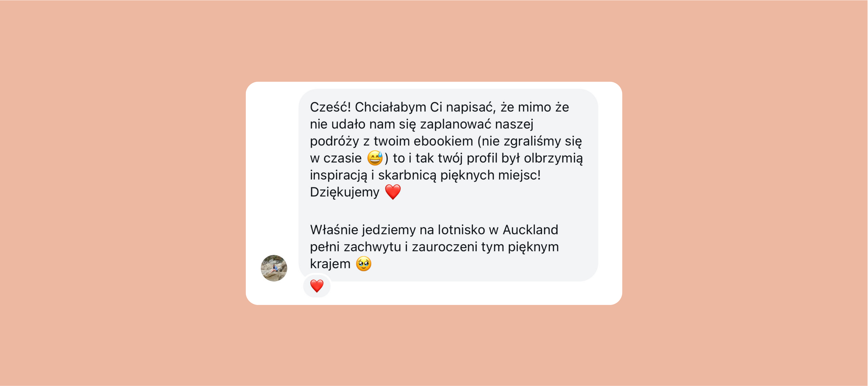Image resolution: width=868 pixels, height=386 pixels.
Task: Click the word Chciałabym in the first line
Action: pos(391,107)
